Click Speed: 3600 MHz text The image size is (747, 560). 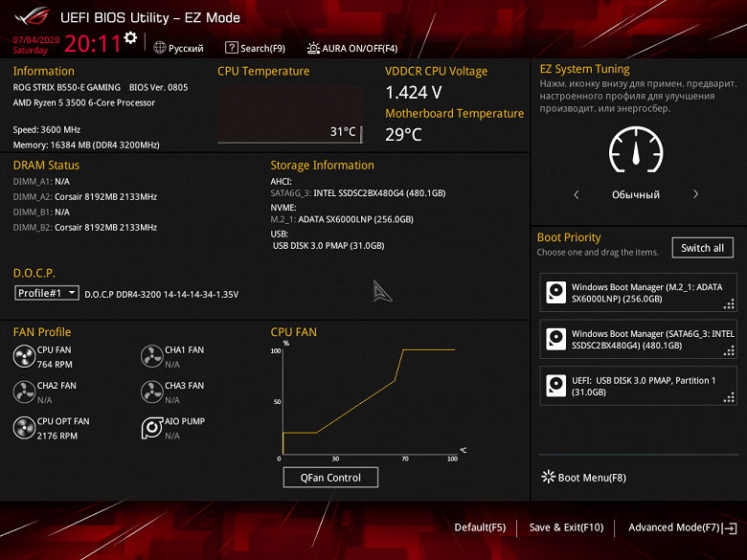[x=47, y=129]
